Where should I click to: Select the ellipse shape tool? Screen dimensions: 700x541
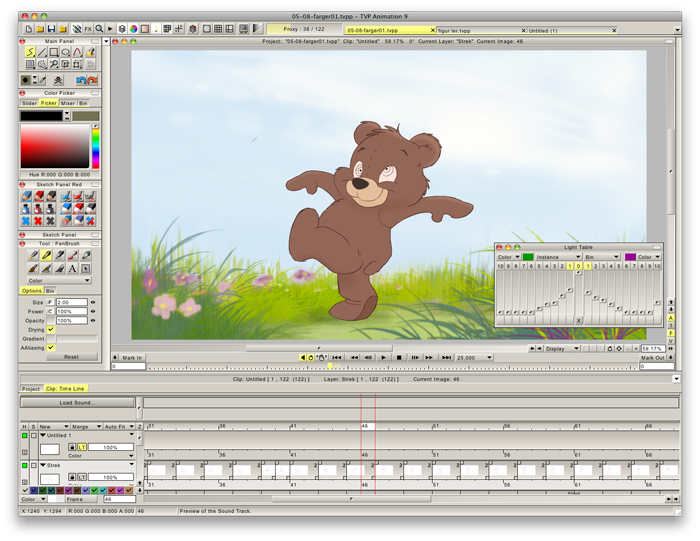click(66, 52)
